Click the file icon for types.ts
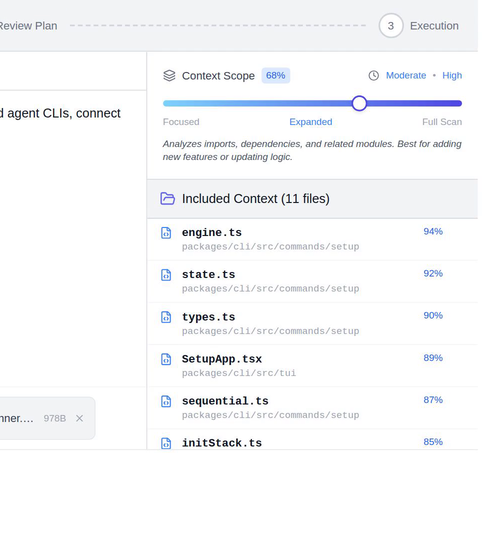The image size is (490, 540). (x=166, y=317)
